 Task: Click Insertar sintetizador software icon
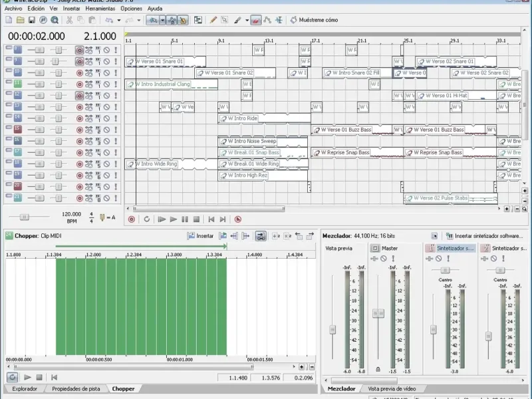[450, 235]
